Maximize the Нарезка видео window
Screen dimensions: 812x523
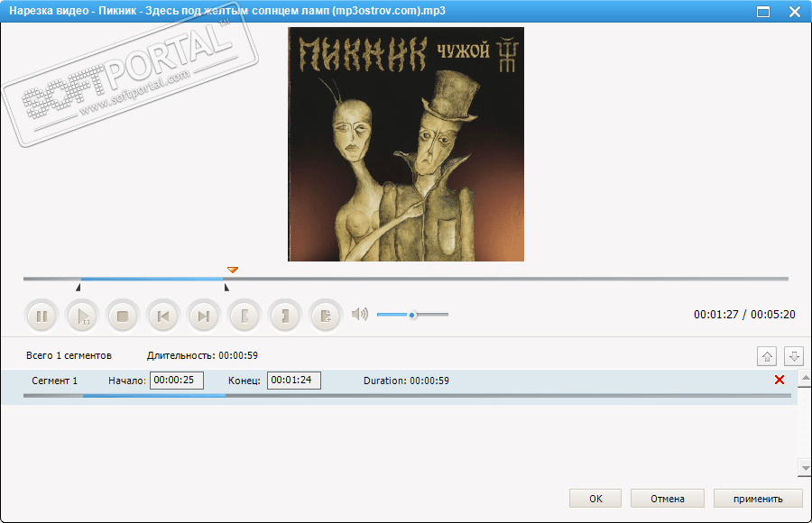coord(763,12)
